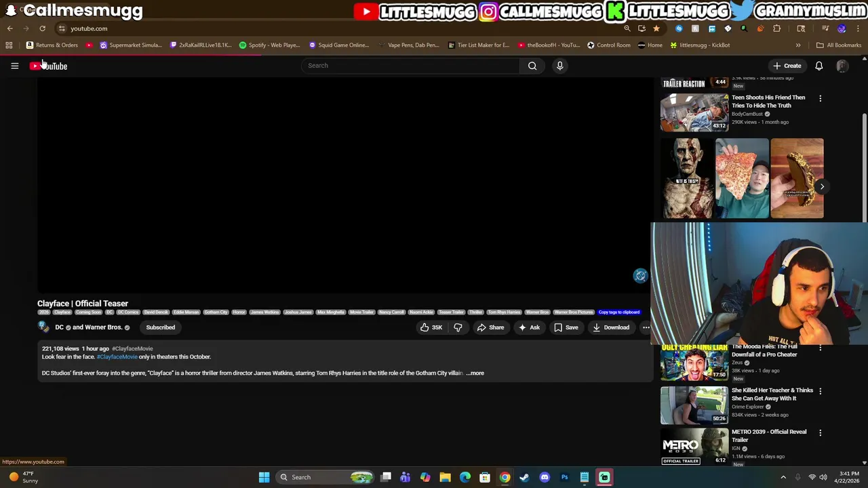Open the more actions three-dot menu under video
Screen dimensions: 868x488
[x=646, y=327]
